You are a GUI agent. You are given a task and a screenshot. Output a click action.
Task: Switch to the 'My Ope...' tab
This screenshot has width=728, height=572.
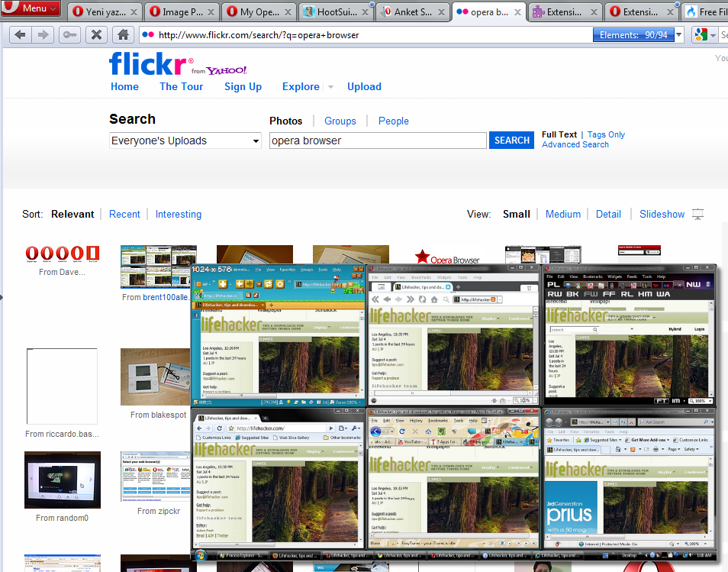pos(259,11)
